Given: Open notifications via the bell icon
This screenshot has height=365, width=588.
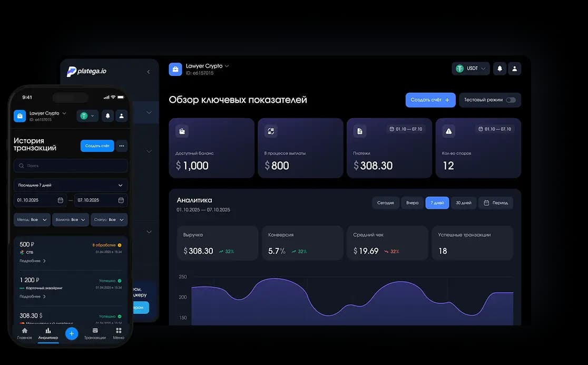Looking at the screenshot, I should [x=499, y=68].
